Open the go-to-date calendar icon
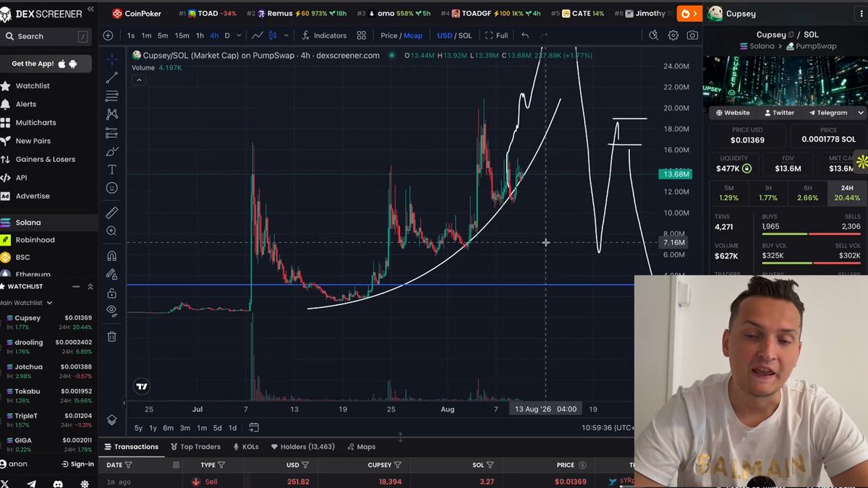Viewport: 868px width, 488px height. pyautogui.click(x=254, y=427)
